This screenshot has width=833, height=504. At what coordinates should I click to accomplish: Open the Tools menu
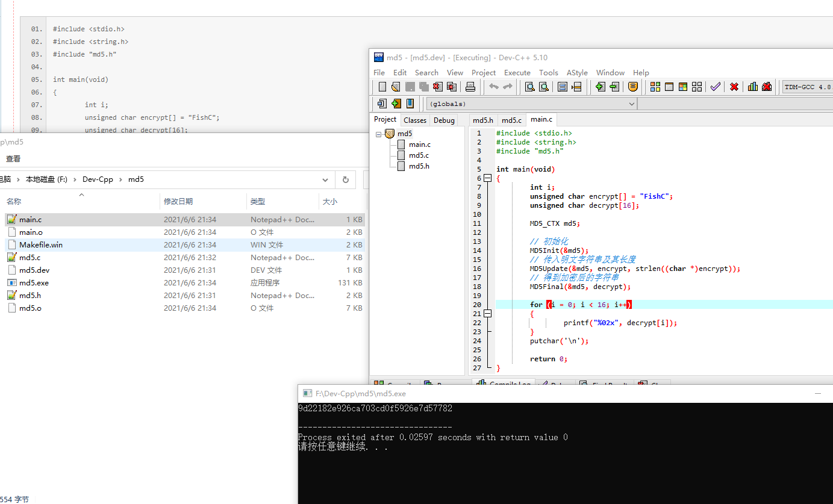(x=548, y=72)
